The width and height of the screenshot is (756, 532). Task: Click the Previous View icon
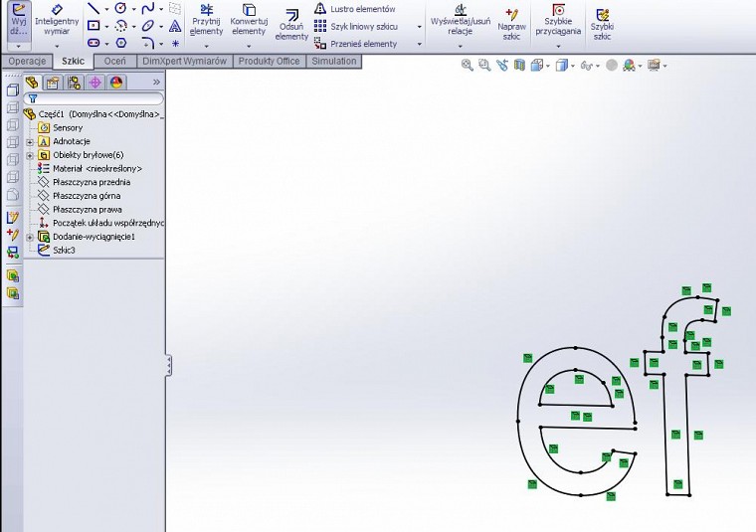(x=502, y=65)
